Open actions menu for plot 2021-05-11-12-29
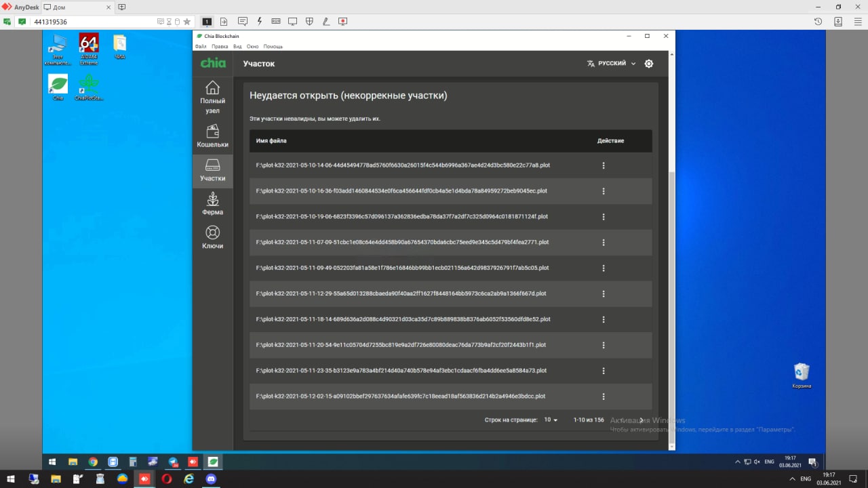 click(604, 294)
